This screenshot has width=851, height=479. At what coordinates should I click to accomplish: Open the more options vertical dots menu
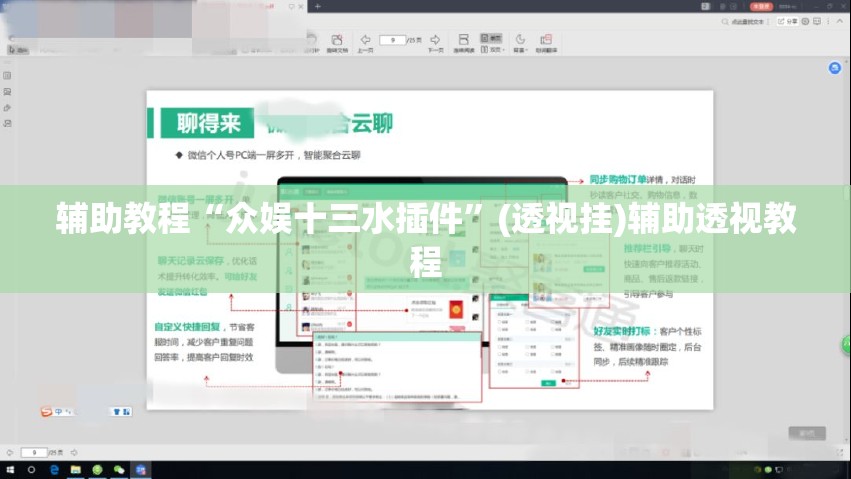pyautogui.click(x=828, y=21)
